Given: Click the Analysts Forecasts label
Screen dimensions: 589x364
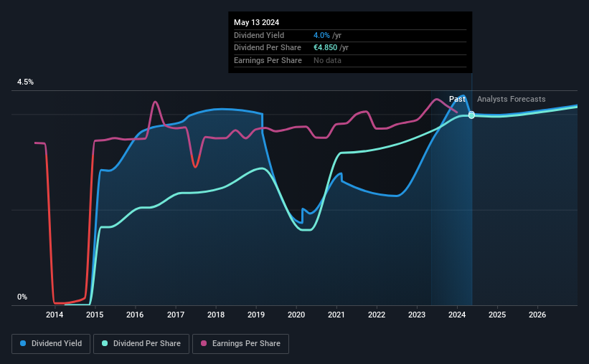Looking at the screenshot, I should coord(512,99).
